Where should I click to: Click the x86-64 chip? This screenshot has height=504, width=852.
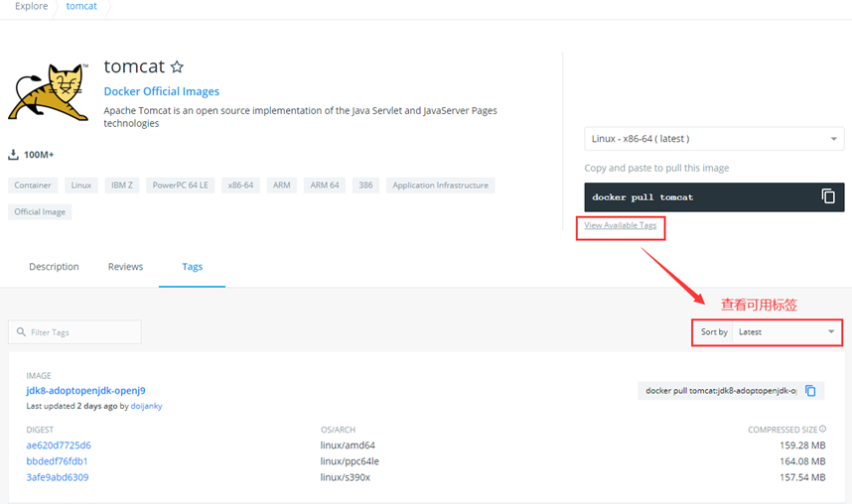click(240, 186)
